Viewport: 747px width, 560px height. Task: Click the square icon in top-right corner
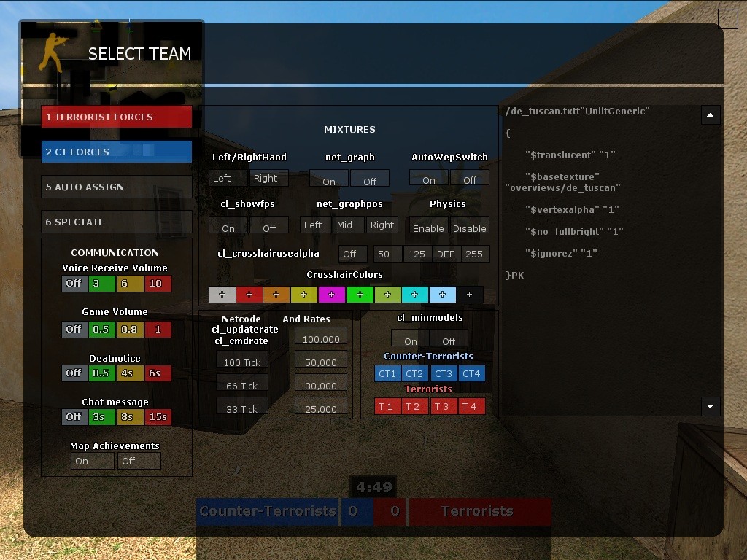click(x=727, y=18)
